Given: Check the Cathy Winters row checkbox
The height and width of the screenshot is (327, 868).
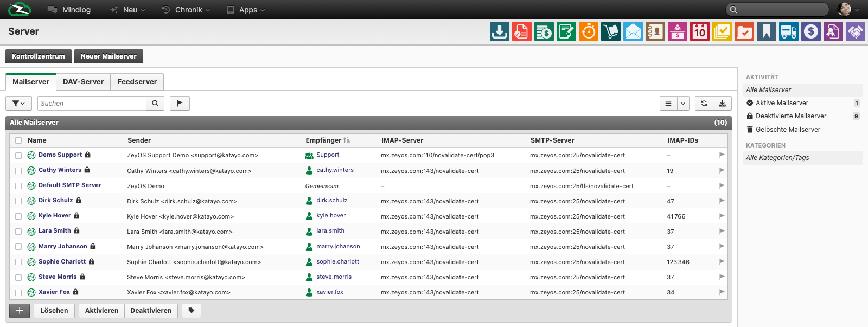Looking at the screenshot, I should point(18,171).
